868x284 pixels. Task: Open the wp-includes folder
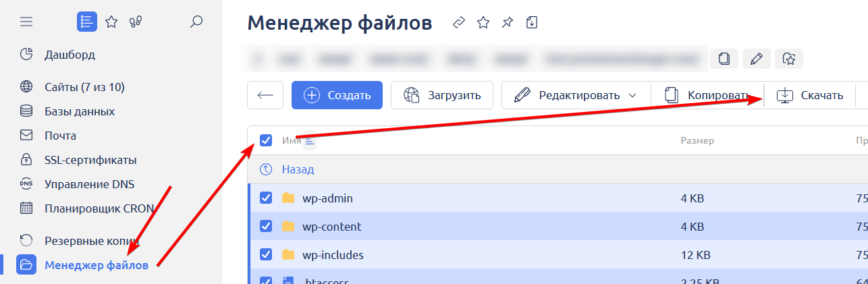click(x=333, y=254)
